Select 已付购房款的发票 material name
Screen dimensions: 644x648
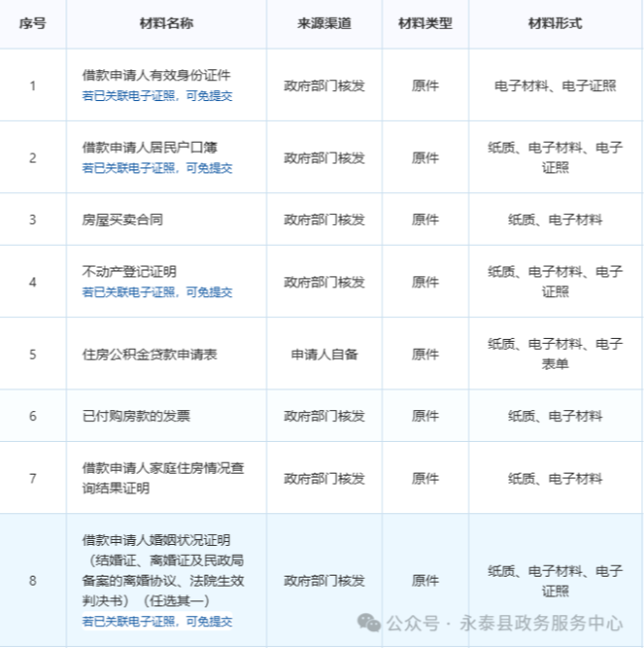[x=136, y=416]
